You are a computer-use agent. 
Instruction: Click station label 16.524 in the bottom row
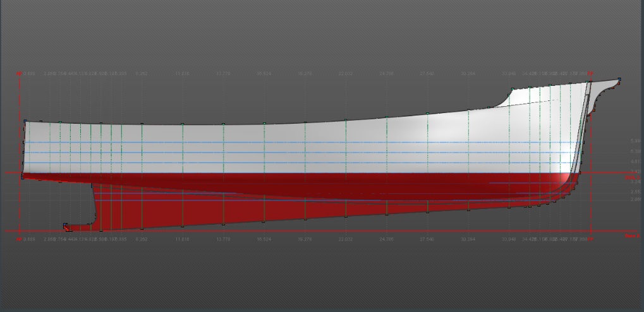(264, 239)
